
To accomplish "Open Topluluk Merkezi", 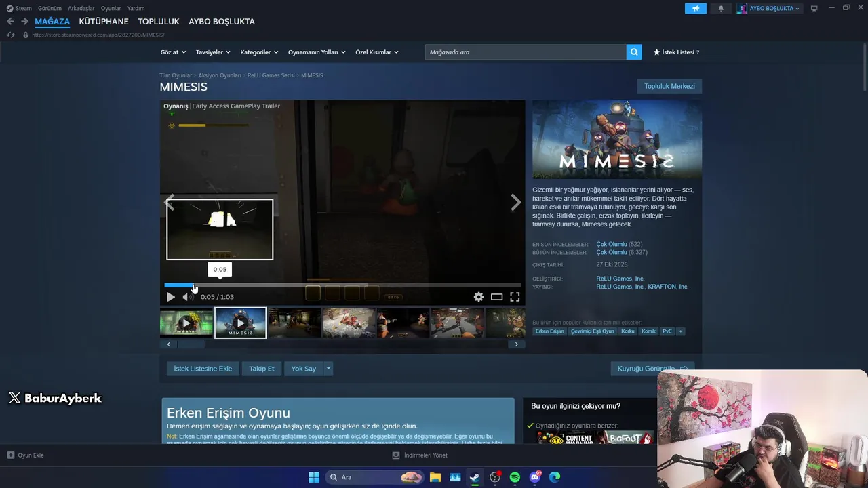I will (x=669, y=86).
